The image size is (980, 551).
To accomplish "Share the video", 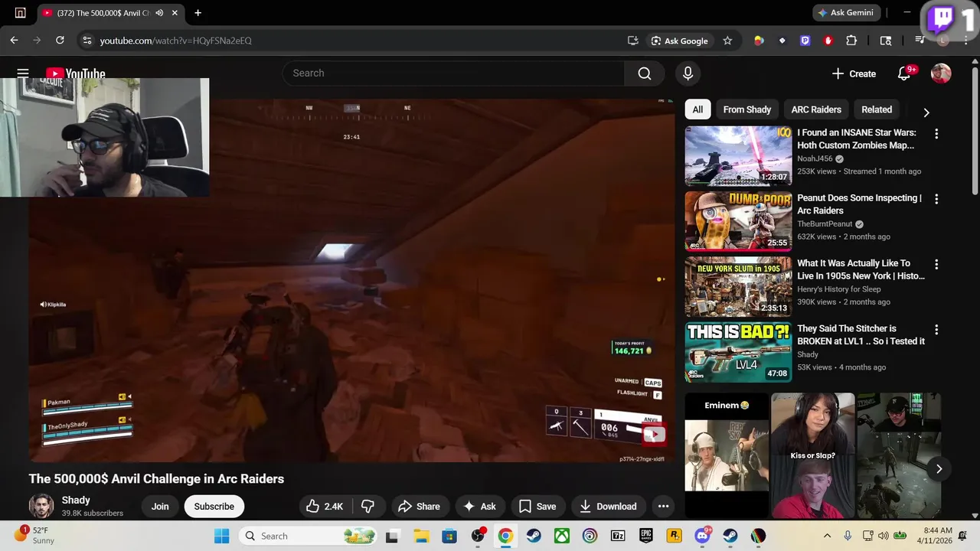I will [418, 506].
